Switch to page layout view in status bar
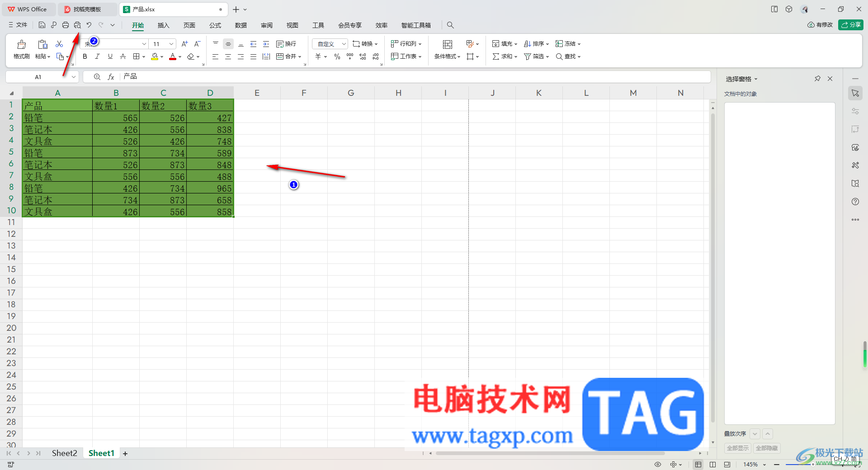Image resolution: width=868 pixels, height=470 pixels. click(x=713, y=465)
